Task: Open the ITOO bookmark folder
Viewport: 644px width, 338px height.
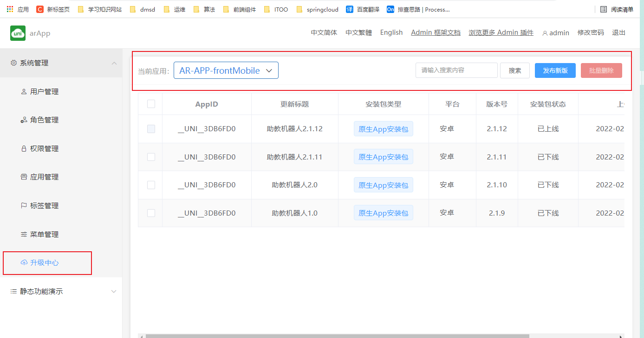Action: (276, 9)
